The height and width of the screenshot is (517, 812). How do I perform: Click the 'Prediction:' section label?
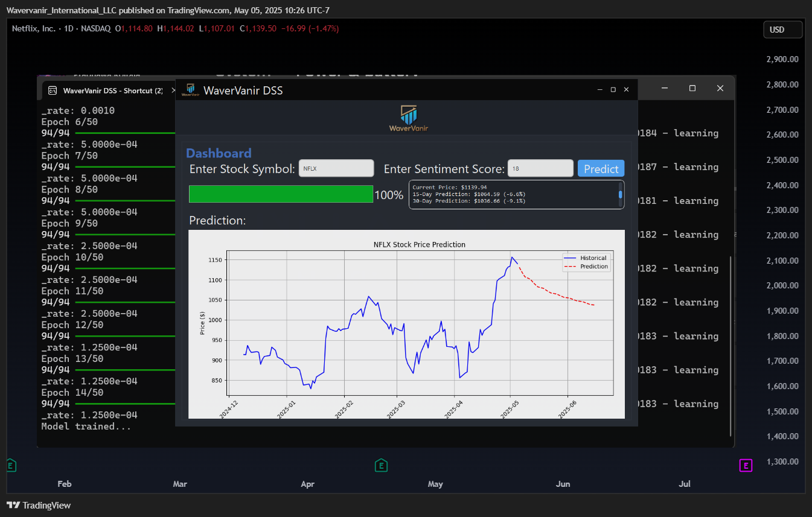(x=217, y=220)
